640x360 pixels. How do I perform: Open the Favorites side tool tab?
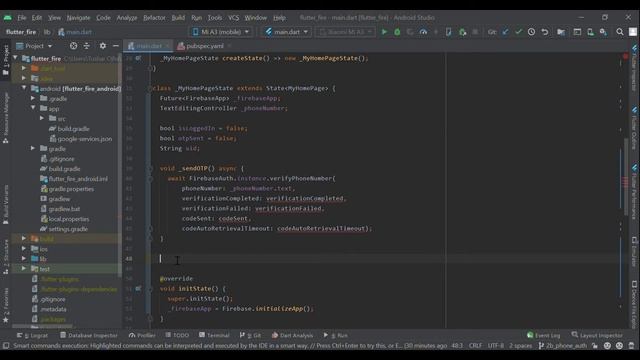pos(6,305)
